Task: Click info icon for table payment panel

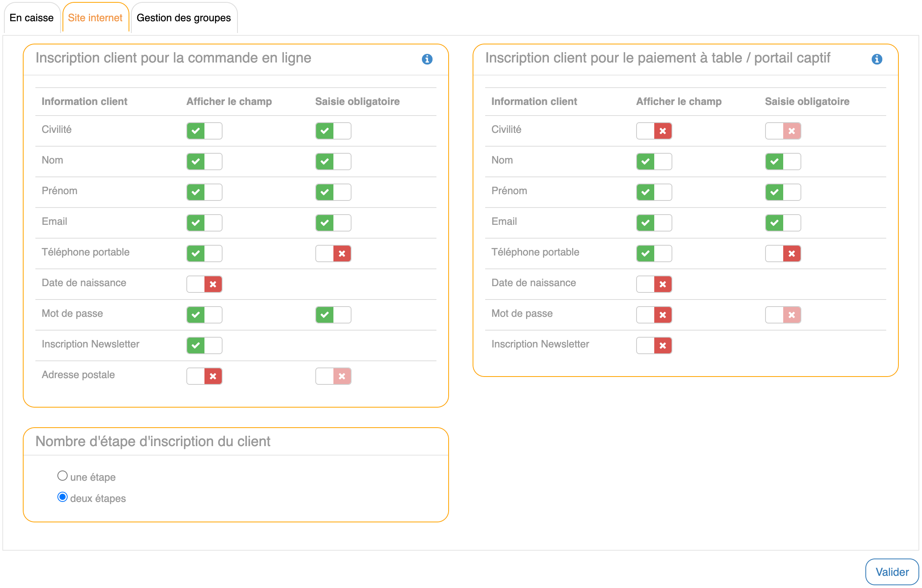Action: (877, 59)
